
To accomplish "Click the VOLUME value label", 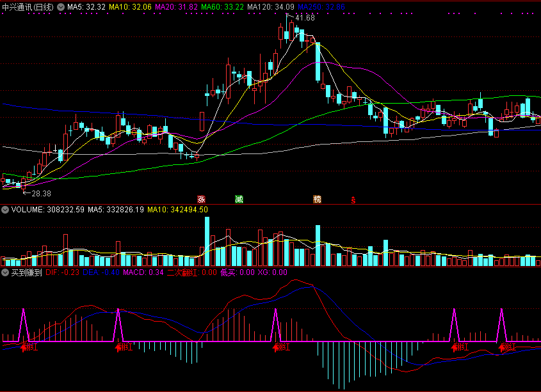I will point(47,209).
